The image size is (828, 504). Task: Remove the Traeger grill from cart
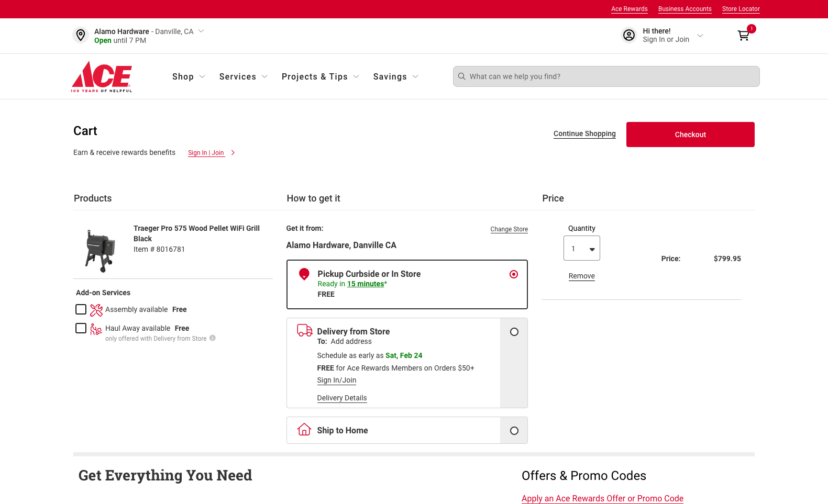(x=582, y=276)
